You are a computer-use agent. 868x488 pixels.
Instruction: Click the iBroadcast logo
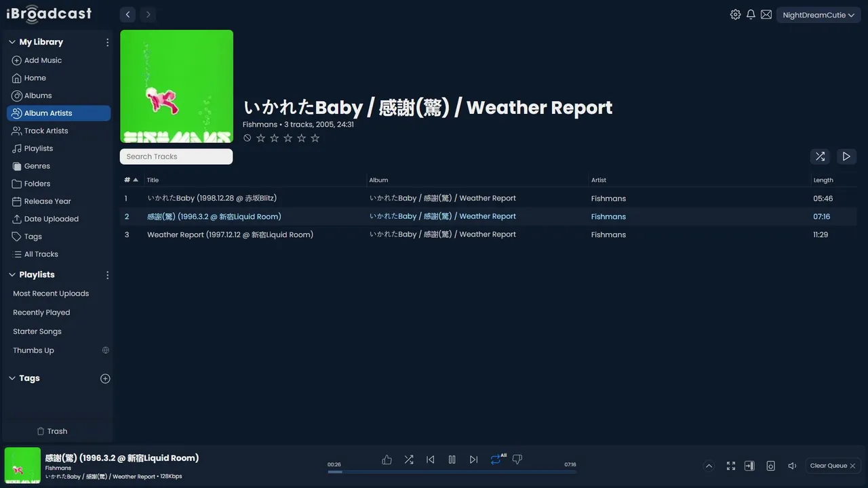(49, 14)
